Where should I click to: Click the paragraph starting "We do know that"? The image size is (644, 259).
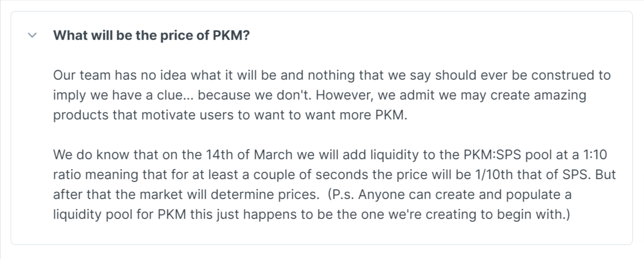pos(335,185)
